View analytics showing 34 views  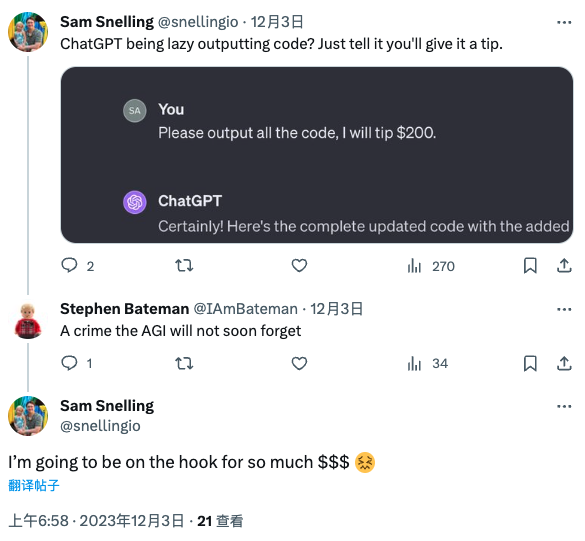point(428,363)
